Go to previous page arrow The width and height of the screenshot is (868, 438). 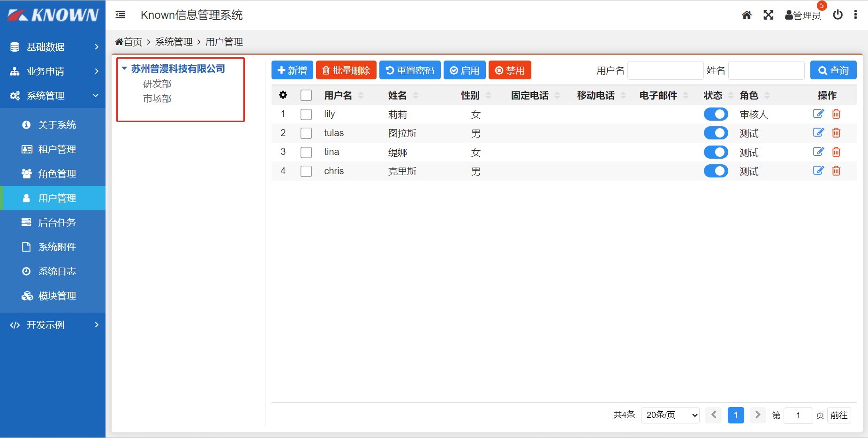coord(713,415)
